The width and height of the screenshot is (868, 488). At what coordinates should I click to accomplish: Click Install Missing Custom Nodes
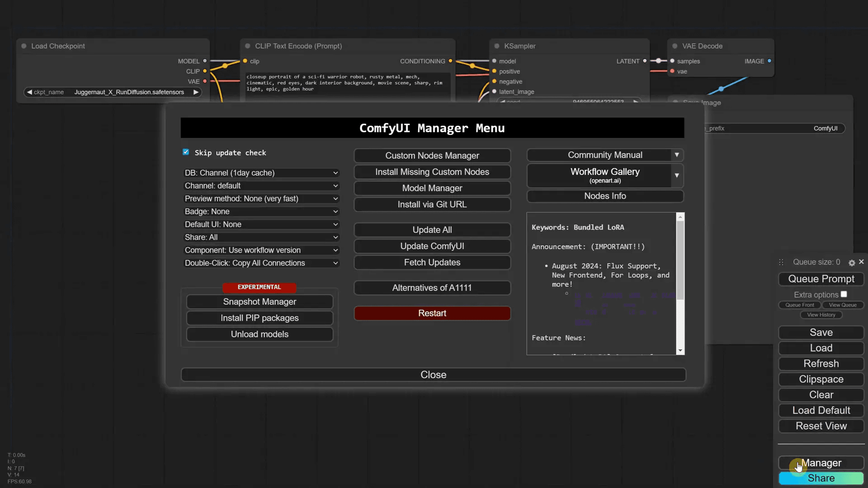[x=432, y=172]
